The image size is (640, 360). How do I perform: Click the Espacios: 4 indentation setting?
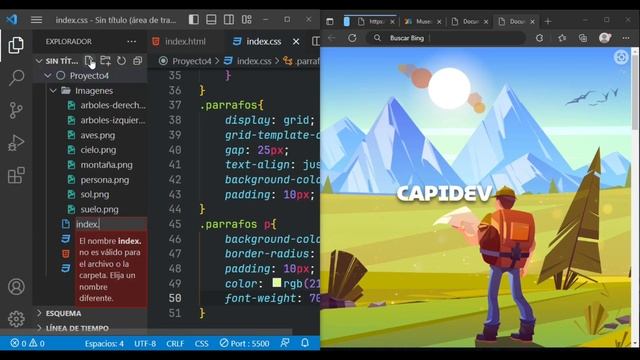click(x=104, y=344)
